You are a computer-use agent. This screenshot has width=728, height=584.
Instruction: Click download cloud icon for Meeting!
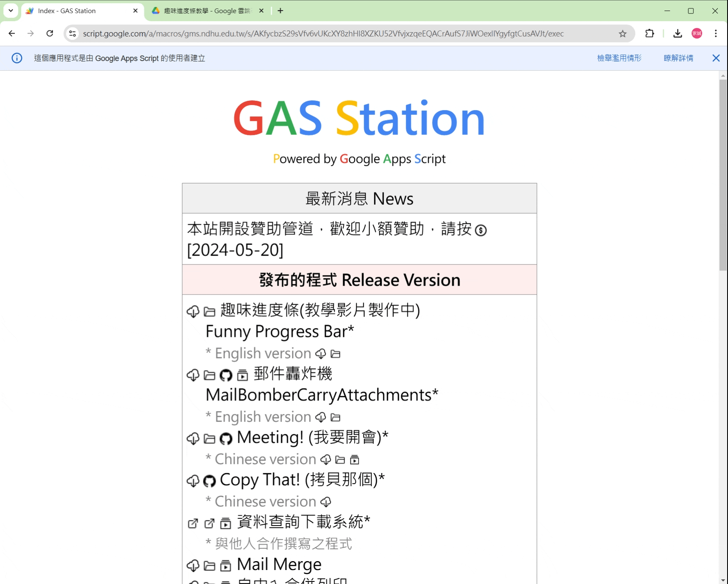pos(193,439)
